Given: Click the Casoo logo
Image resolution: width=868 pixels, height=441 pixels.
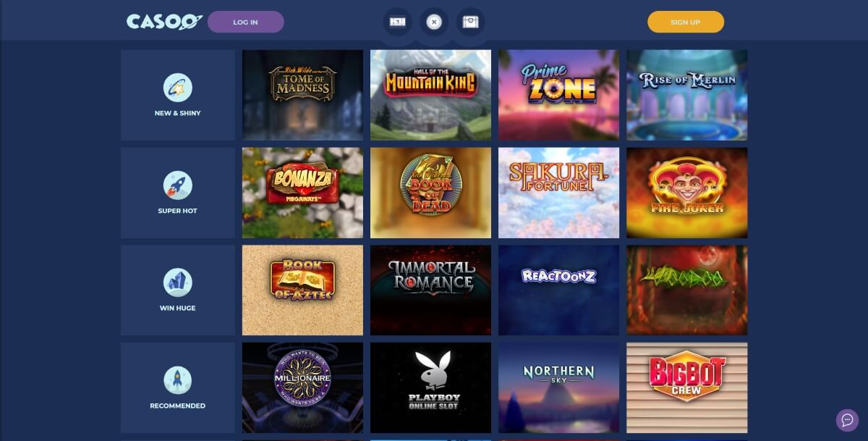Looking at the screenshot, I should (x=164, y=22).
